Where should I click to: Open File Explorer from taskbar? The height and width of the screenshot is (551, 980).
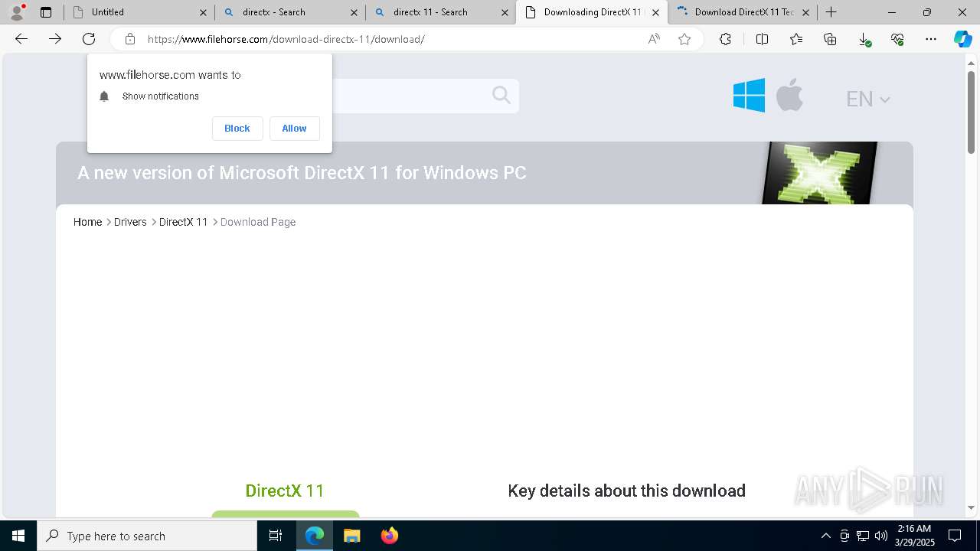(351, 536)
